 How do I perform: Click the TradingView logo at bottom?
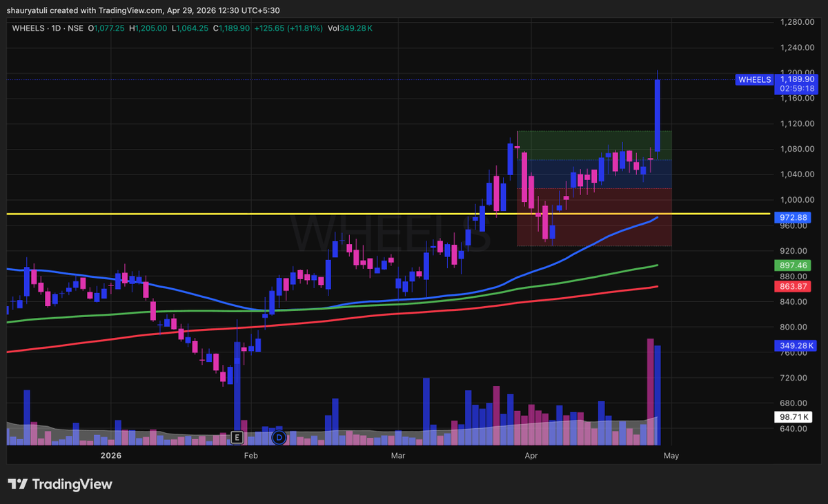(60, 484)
